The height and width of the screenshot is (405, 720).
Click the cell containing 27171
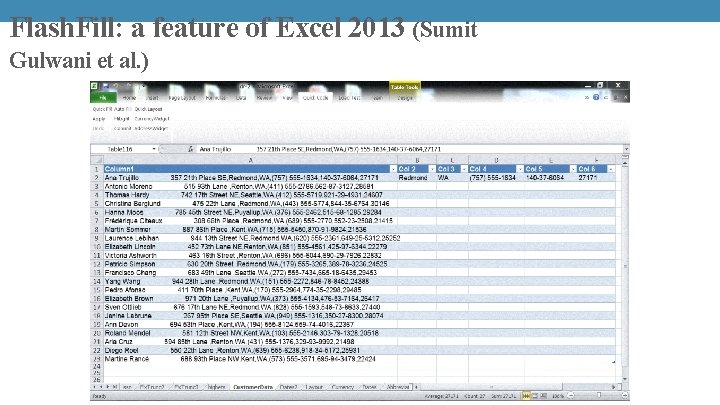click(596, 178)
